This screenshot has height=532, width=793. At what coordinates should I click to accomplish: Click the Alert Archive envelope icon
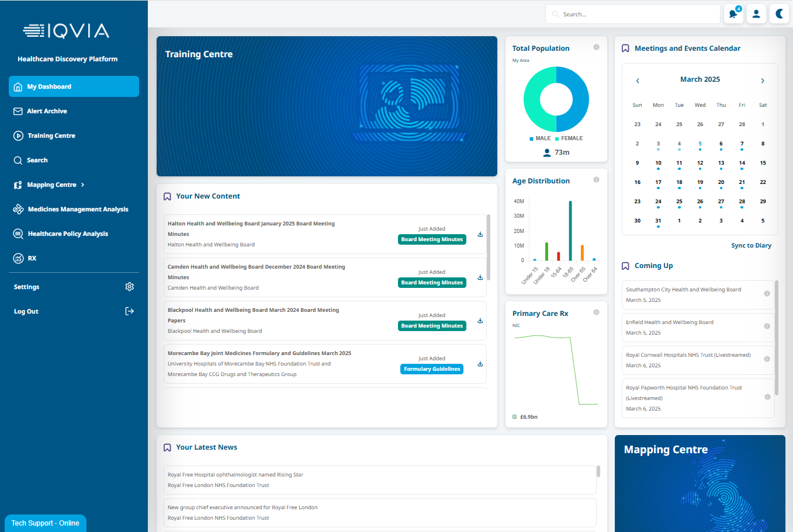18,111
